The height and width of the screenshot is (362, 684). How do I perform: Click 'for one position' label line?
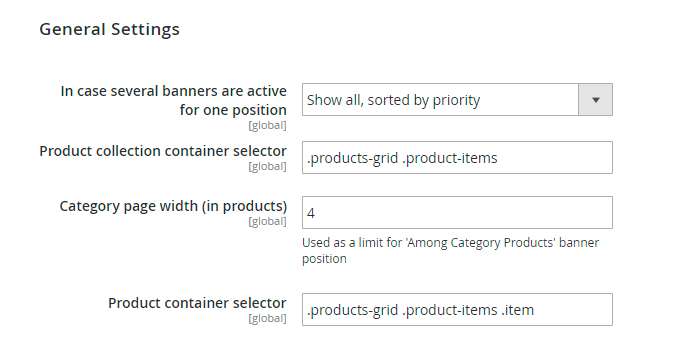coord(233,110)
